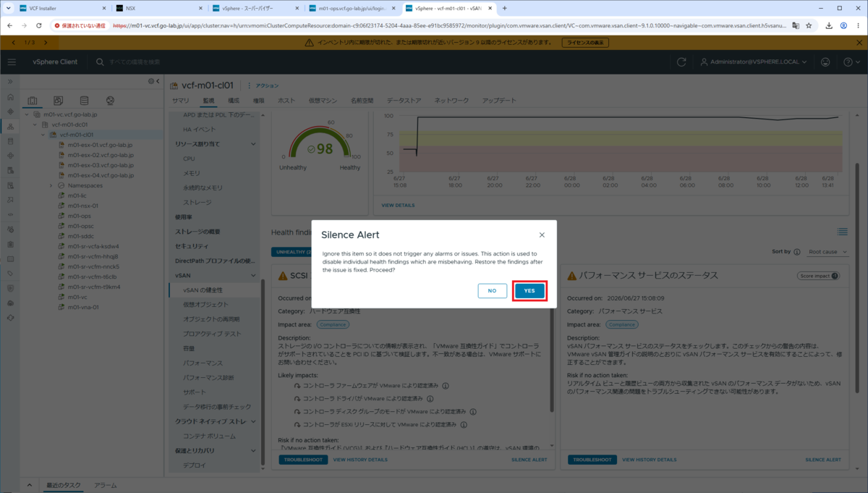868x493 pixels.
Task: Bookmark page with star icon
Action: pos(809,25)
